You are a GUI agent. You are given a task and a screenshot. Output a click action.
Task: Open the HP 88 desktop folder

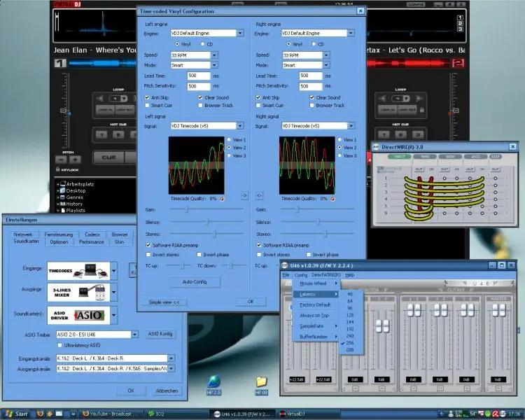coord(262,382)
